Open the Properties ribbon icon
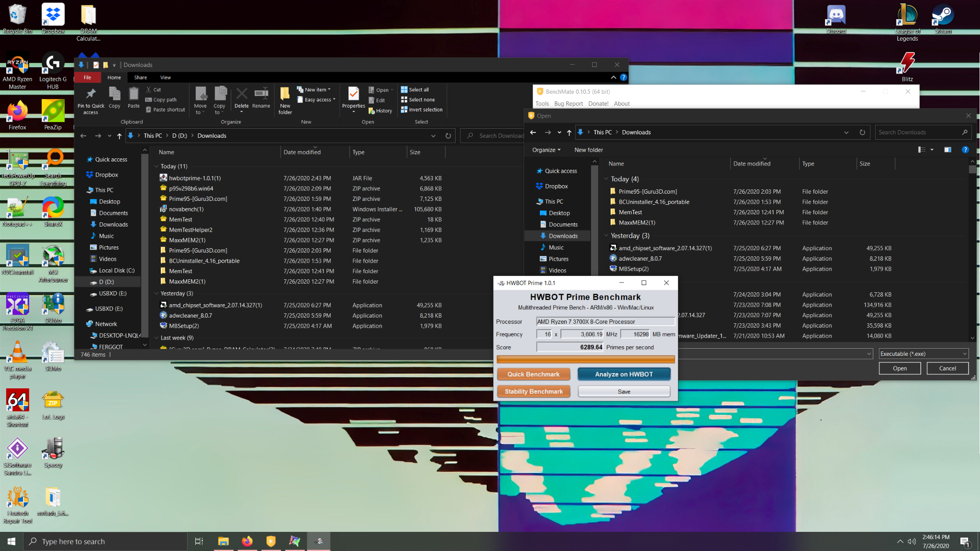 tap(354, 98)
